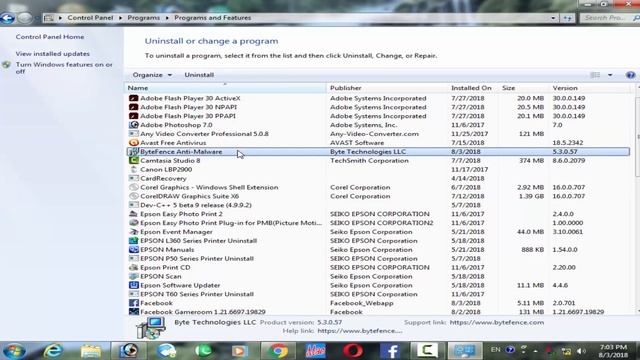Click the EPSON Scan icon
Screen dimensions: 640x360
click(x=133, y=276)
